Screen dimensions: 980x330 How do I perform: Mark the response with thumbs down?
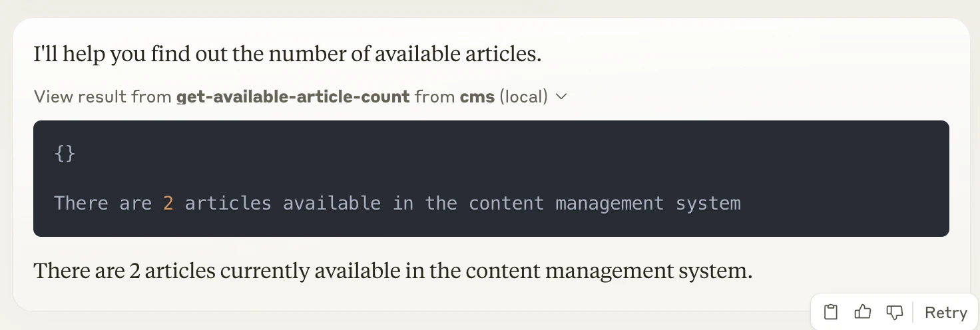click(x=894, y=312)
